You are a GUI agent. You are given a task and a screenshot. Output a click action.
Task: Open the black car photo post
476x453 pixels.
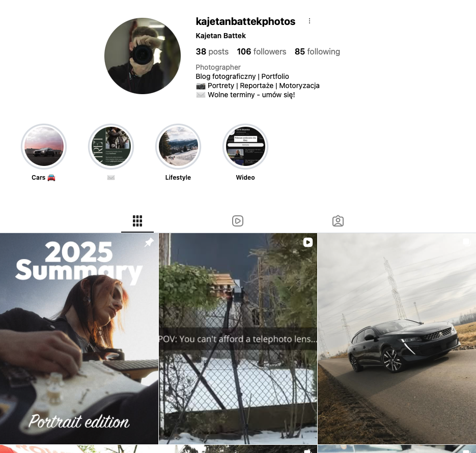click(397, 338)
